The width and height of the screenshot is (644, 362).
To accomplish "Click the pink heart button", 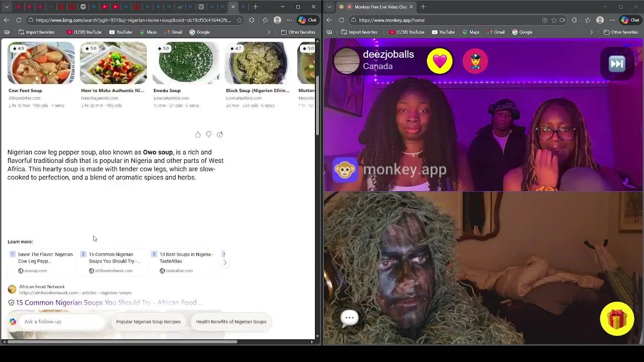I will pos(440,61).
